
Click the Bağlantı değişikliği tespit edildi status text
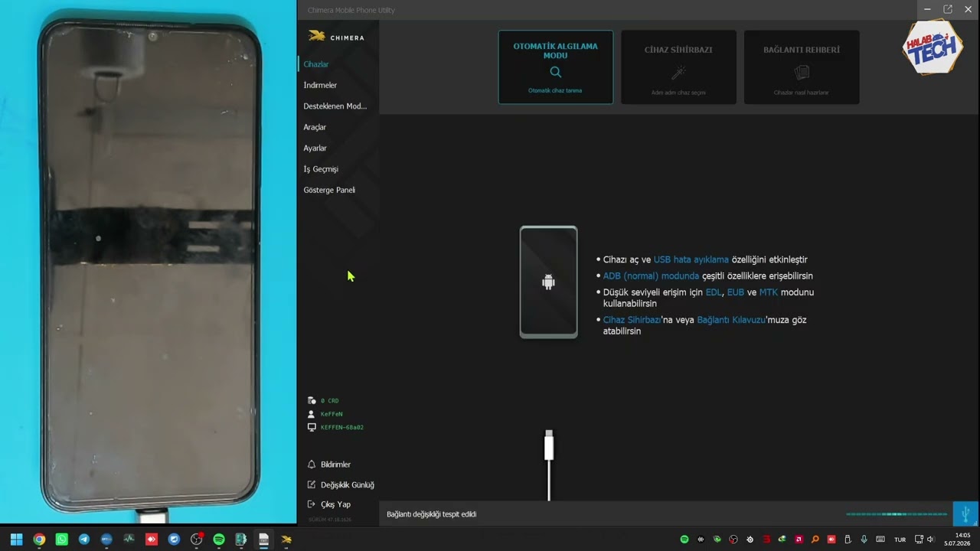[x=432, y=514]
